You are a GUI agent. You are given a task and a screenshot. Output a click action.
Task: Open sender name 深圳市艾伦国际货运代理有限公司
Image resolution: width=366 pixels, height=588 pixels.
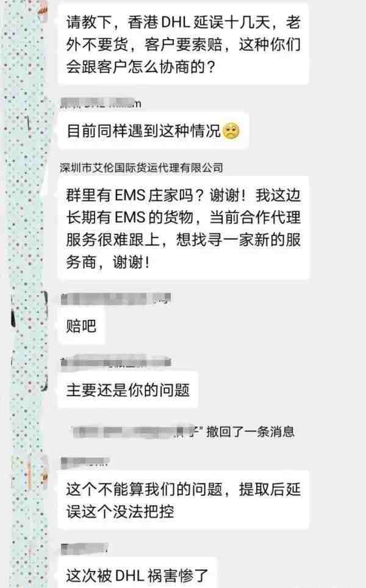pyautogui.click(x=142, y=168)
